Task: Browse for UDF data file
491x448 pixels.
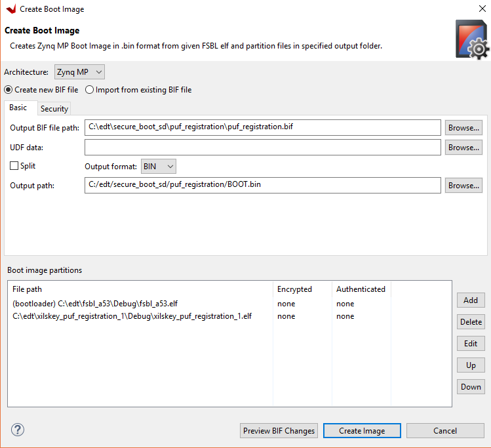Action: coord(463,148)
